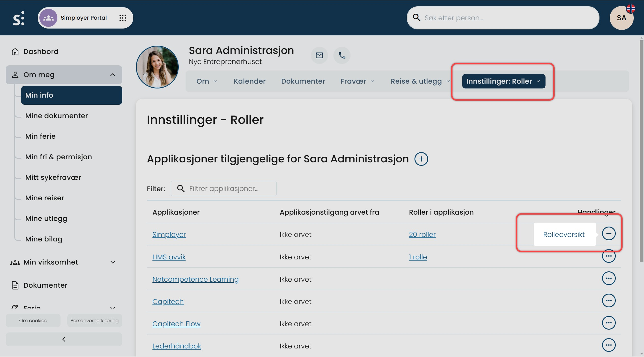Call Sara using the phone icon
644x357 pixels.
pyautogui.click(x=342, y=55)
